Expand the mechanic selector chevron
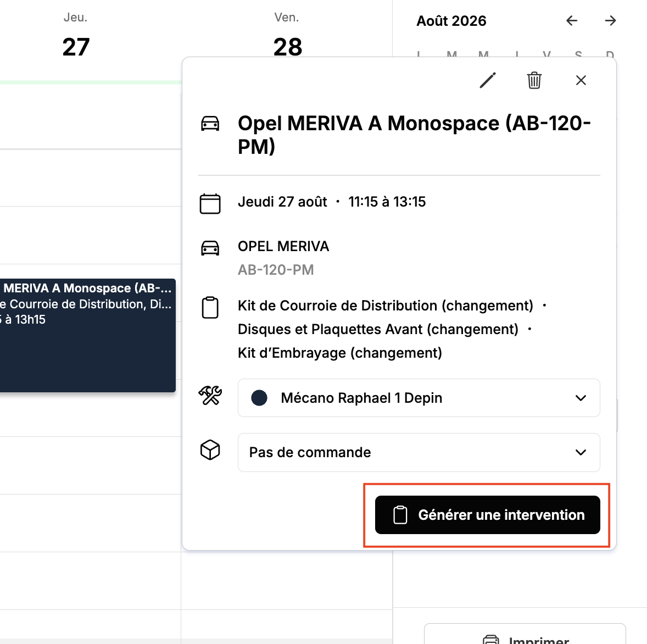Image resolution: width=647 pixels, height=644 pixels. click(x=581, y=398)
